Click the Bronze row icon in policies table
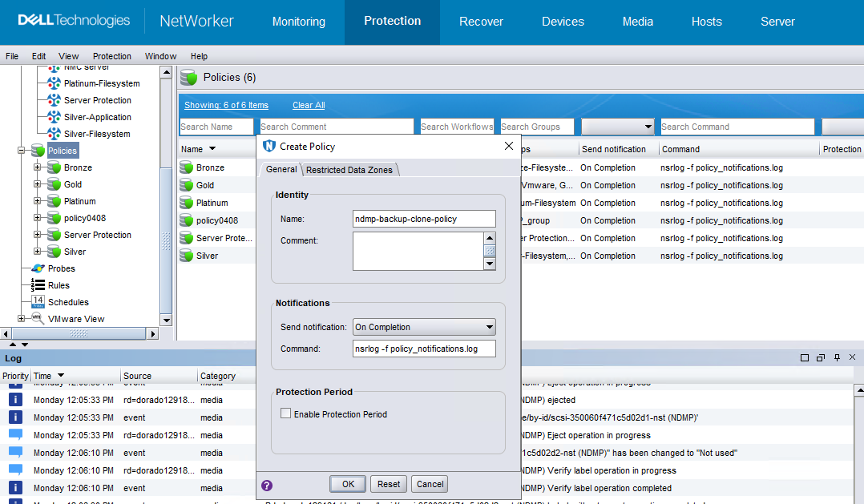 pyautogui.click(x=187, y=167)
